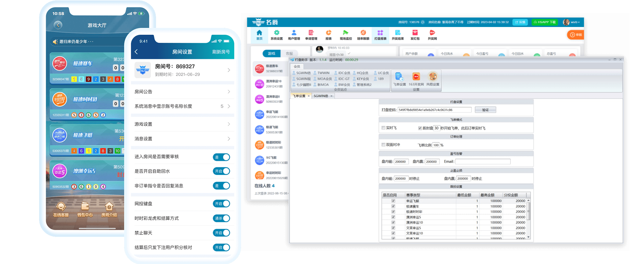This screenshot has width=644, height=264.
Task: Check the 实时飞 checkbox
Action: 384,128
